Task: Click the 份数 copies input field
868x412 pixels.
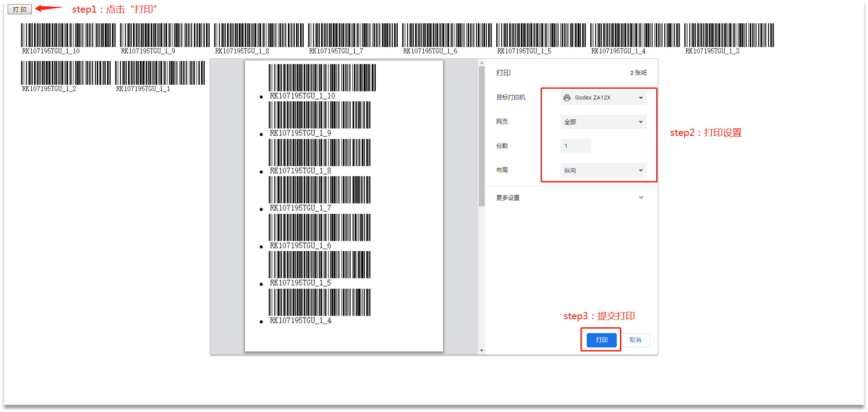Action: point(576,146)
